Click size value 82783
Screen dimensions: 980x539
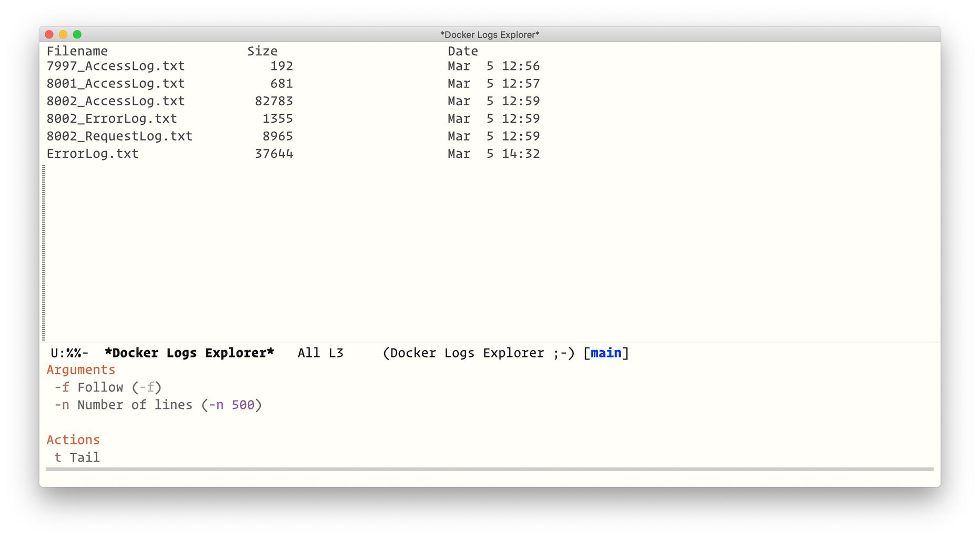pyautogui.click(x=274, y=101)
